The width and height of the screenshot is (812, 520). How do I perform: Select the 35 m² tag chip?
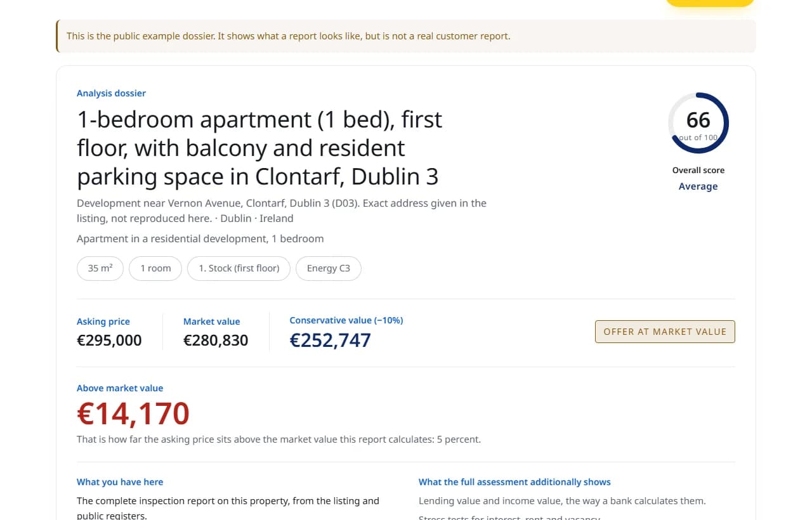click(100, 268)
